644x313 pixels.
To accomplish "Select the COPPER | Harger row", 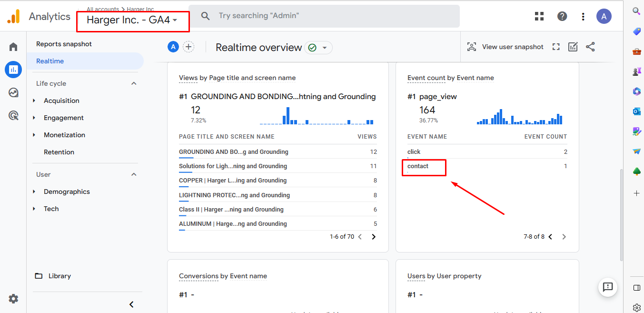I will click(x=278, y=181).
